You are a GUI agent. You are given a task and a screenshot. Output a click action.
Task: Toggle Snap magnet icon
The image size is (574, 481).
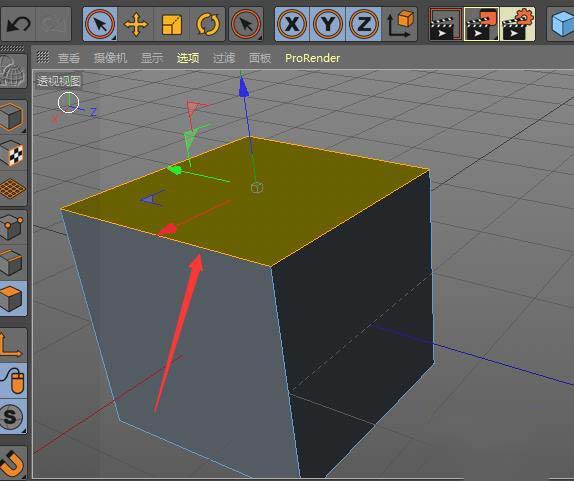coord(13,463)
